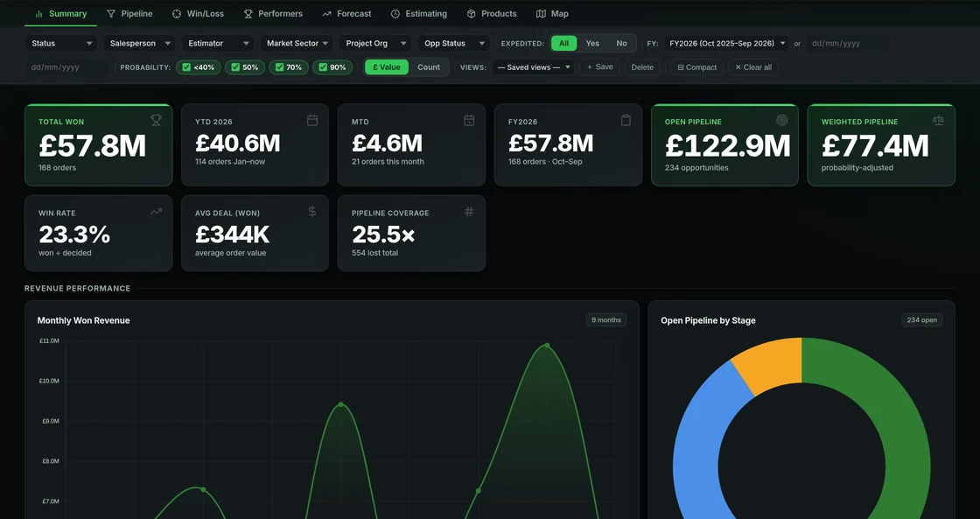The width and height of the screenshot is (980, 519).
Task: Click the map icon on Map tab
Action: click(x=542, y=14)
